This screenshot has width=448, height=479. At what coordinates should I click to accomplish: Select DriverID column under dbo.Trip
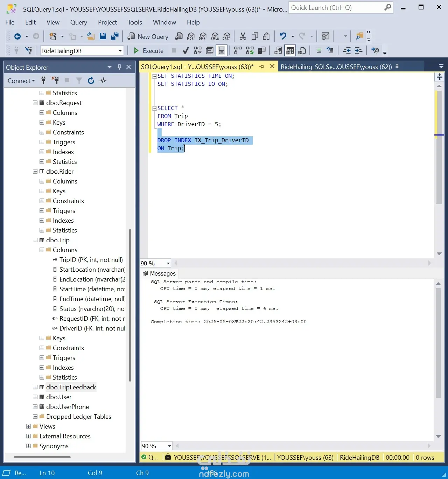(x=89, y=328)
